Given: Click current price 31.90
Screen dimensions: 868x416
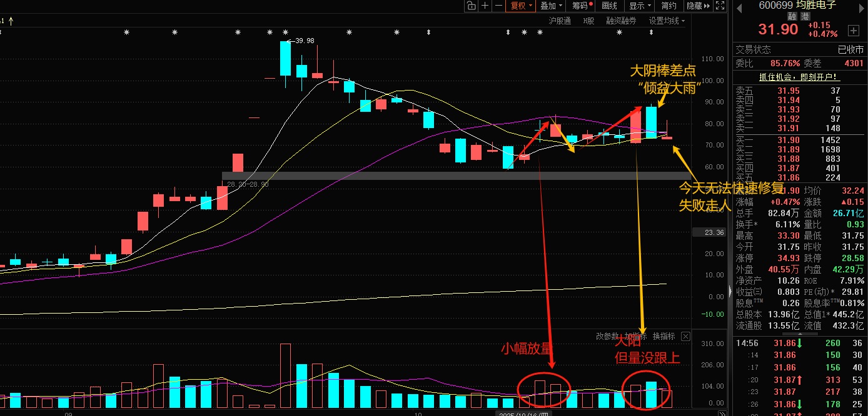Looking at the screenshot, I should (x=778, y=29).
